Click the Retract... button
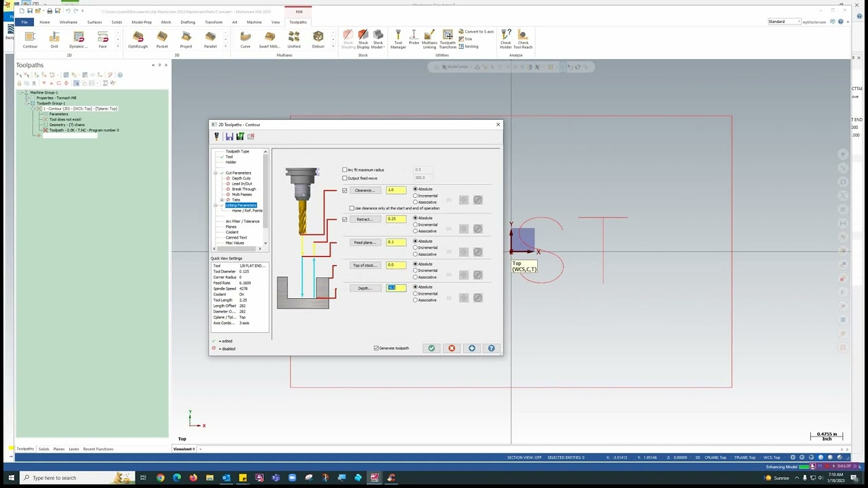The width and height of the screenshot is (868, 488). pos(365,220)
